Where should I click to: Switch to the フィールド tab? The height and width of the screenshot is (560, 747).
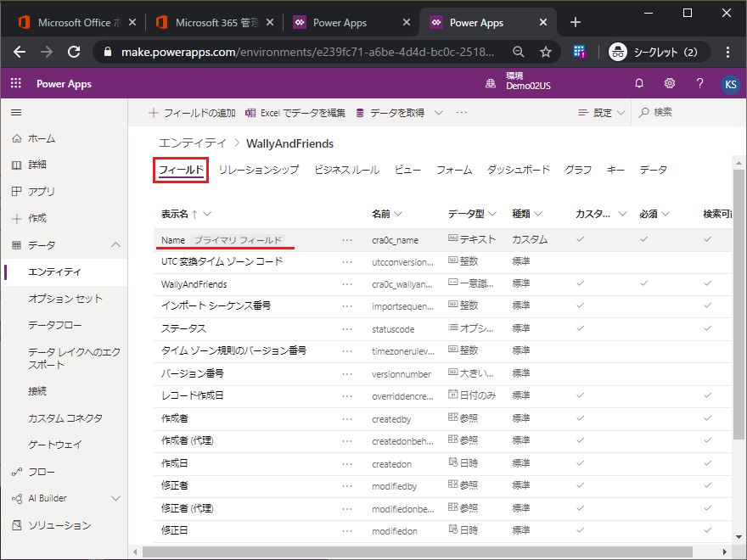(181, 170)
